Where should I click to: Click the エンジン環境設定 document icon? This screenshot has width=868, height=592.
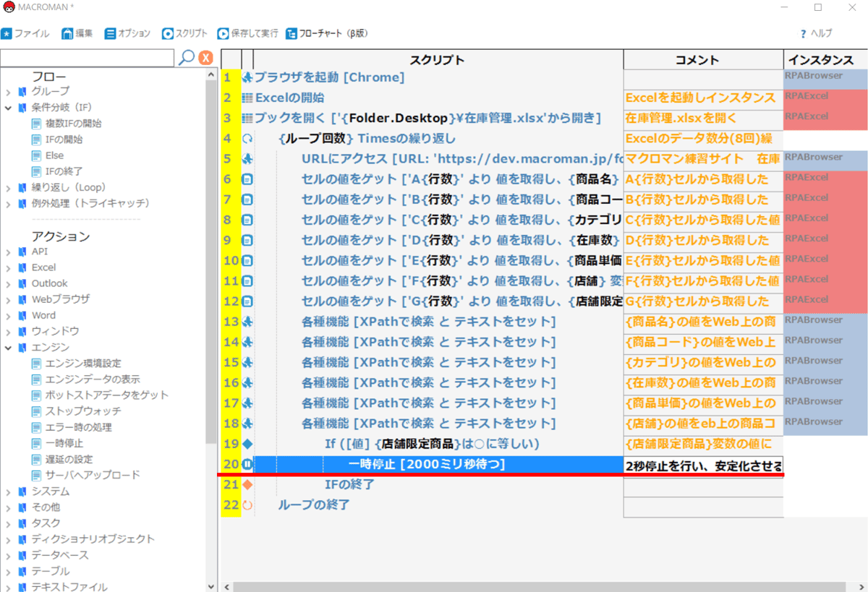(36, 364)
